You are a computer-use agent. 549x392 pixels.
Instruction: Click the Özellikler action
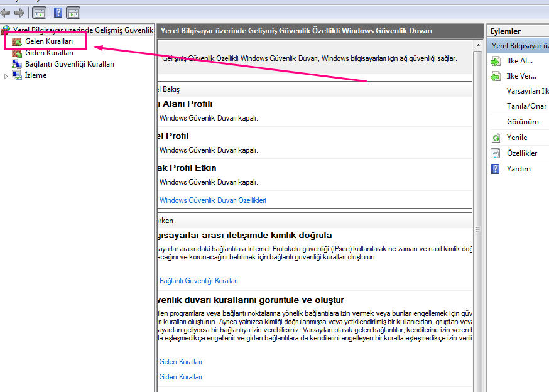522,153
